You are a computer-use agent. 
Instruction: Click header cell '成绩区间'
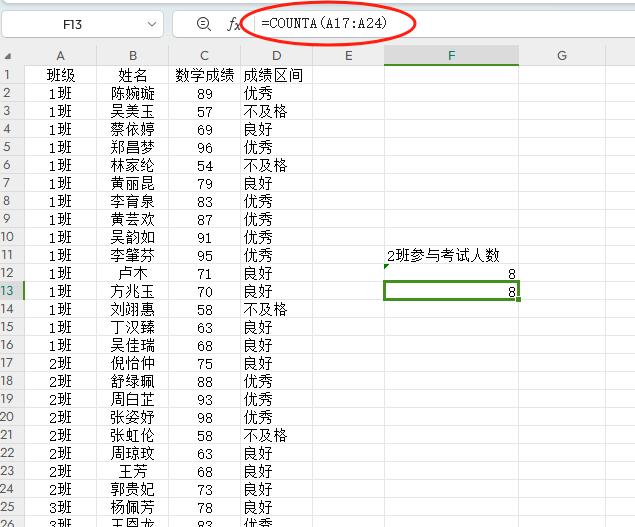coord(277,75)
